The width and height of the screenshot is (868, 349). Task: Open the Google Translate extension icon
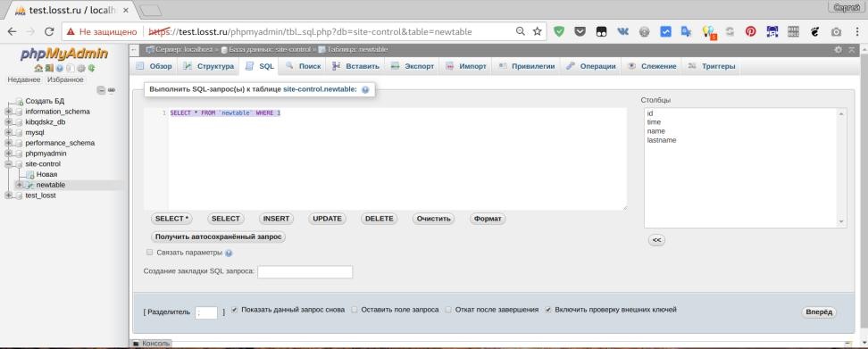[x=687, y=31]
